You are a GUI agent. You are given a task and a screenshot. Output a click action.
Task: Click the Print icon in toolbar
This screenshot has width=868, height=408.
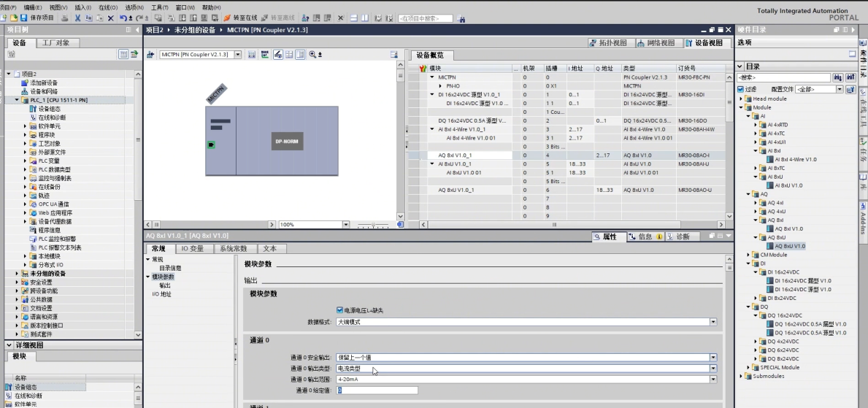pos(65,18)
